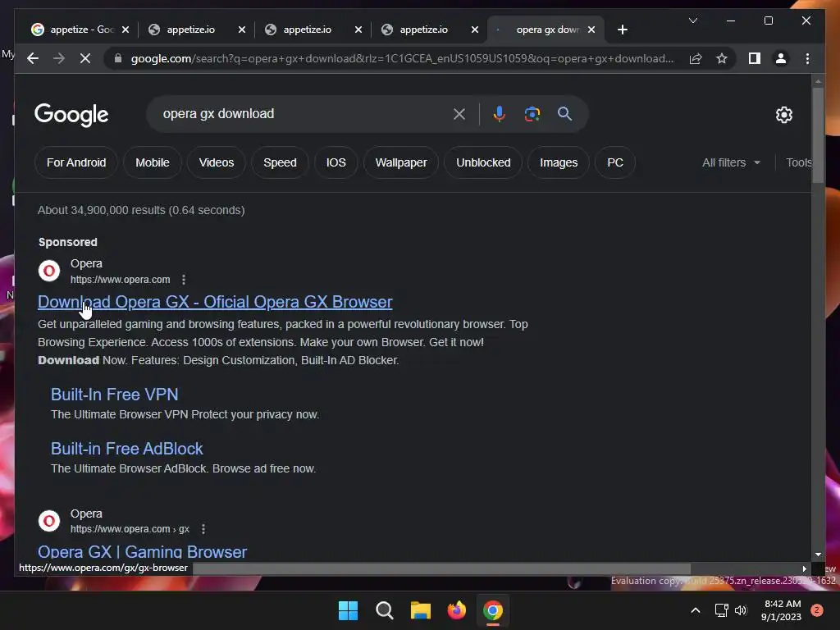Clear the Google search box
Screen dimensions: 840x630
pos(459,113)
